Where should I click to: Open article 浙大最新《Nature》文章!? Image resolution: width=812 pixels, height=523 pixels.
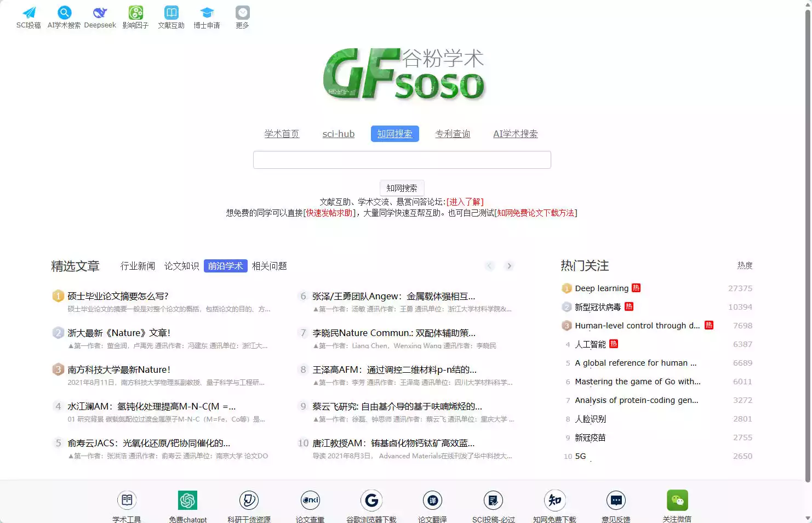pos(119,333)
